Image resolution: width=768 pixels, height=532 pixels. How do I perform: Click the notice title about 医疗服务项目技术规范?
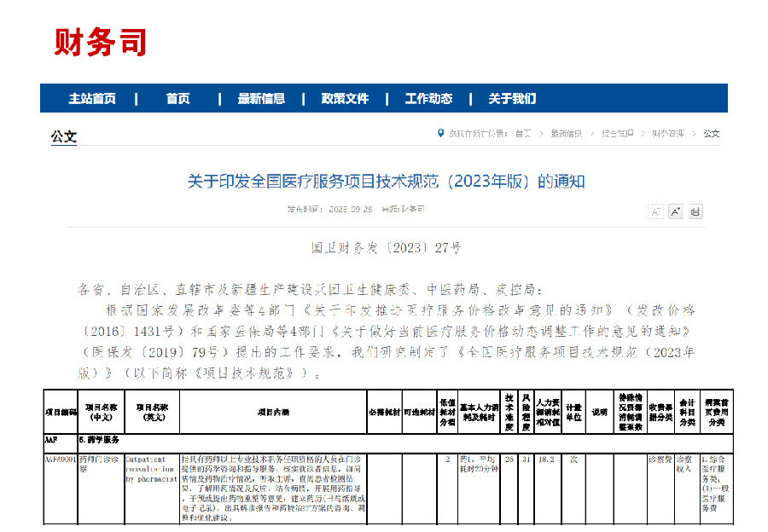coord(386,182)
